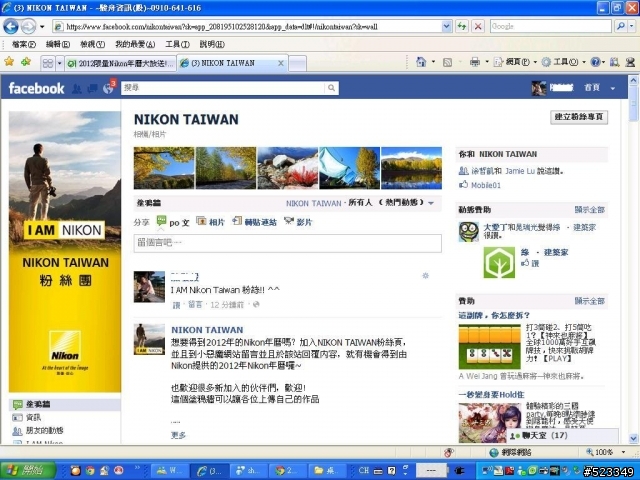640x480 pixels.
Task: Select 塗鴉牆 in the left sidebar
Action: tap(64, 404)
